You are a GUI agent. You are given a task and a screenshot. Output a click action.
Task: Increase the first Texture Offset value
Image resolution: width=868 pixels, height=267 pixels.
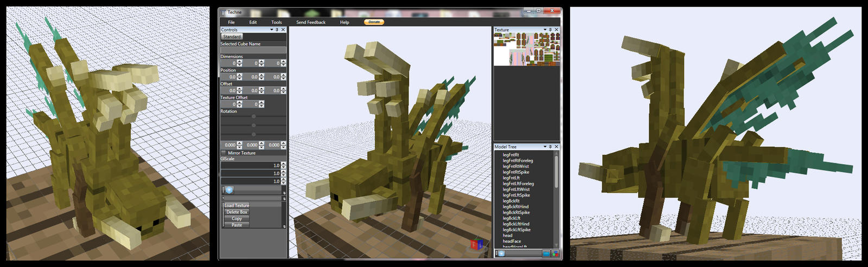[x=239, y=102]
